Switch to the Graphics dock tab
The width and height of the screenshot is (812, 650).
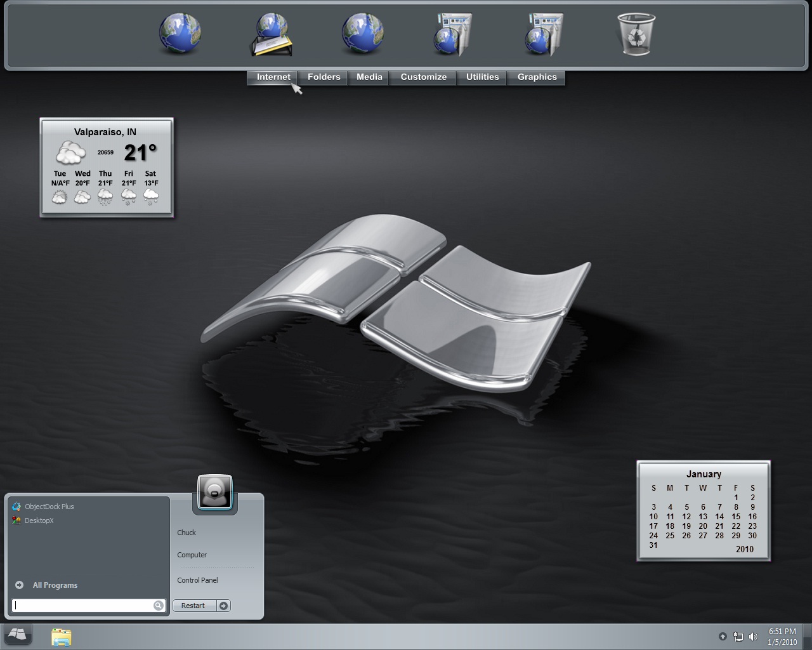[537, 77]
